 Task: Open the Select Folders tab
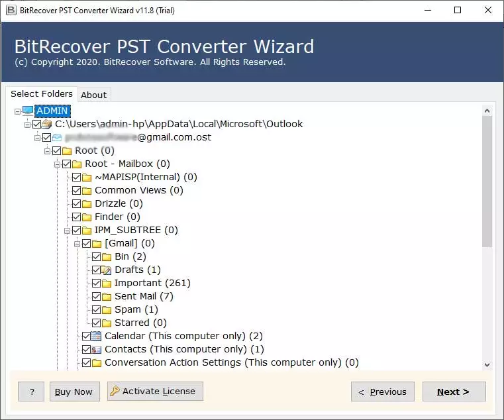42,94
